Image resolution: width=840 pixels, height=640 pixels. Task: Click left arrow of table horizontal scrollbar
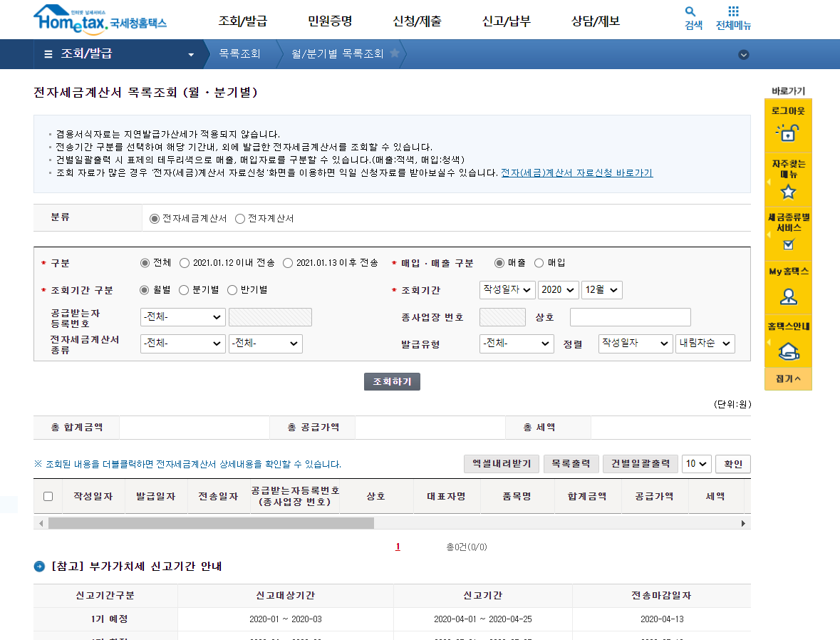(x=41, y=523)
